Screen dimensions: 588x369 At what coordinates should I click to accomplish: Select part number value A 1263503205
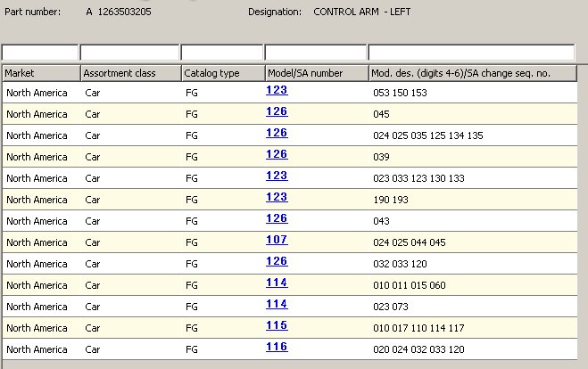[x=119, y=12]
